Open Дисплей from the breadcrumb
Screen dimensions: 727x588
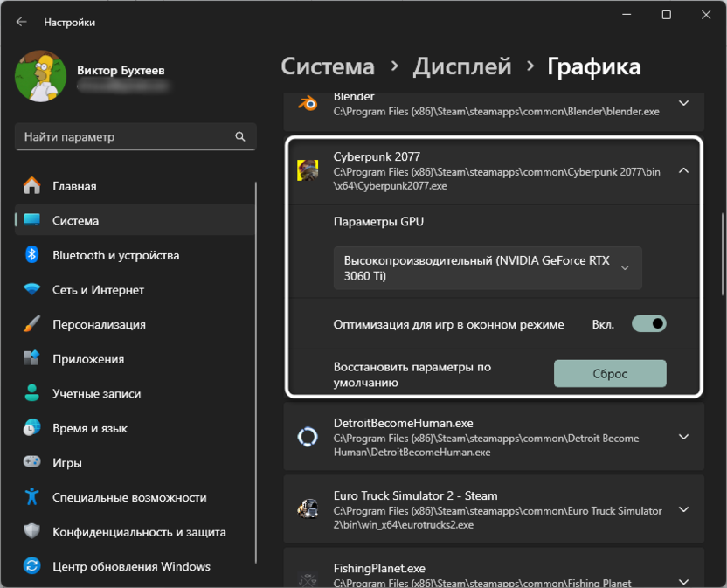click(x=461, y=66)
